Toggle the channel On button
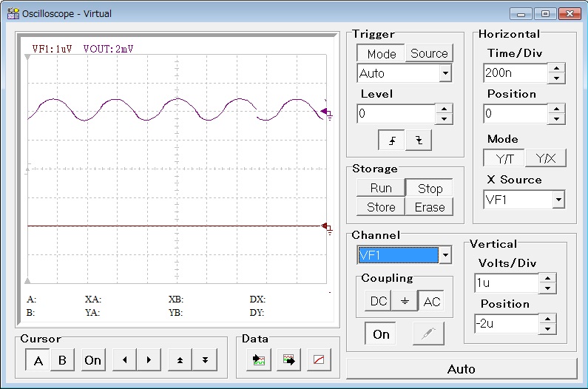Screen dimensions: 588x389 click(x=381, y=334)
